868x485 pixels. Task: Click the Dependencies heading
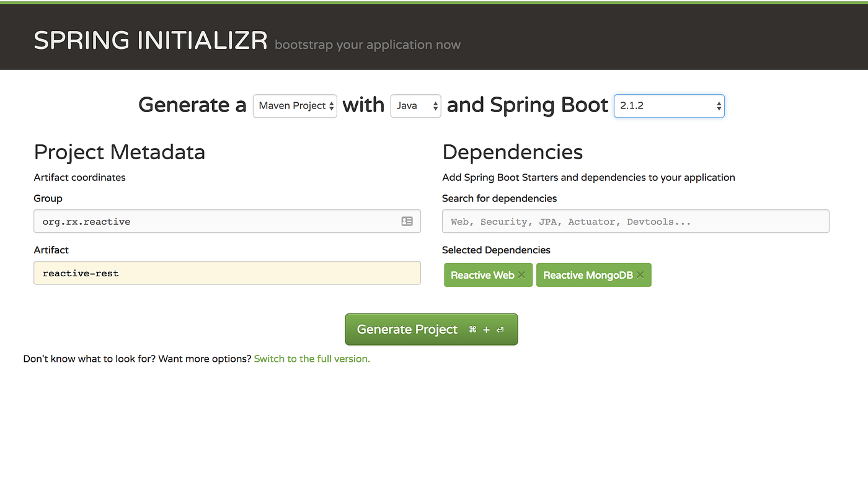513,152
